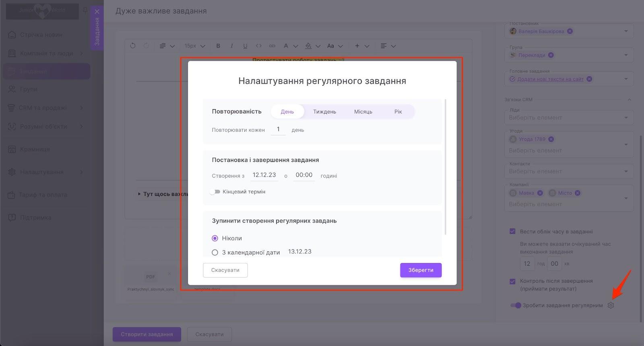Image resolution: width=644 pixels, height=346 pixels.
Task: Toggle the Кінцевий термін switch
Action: pos(215,192)
